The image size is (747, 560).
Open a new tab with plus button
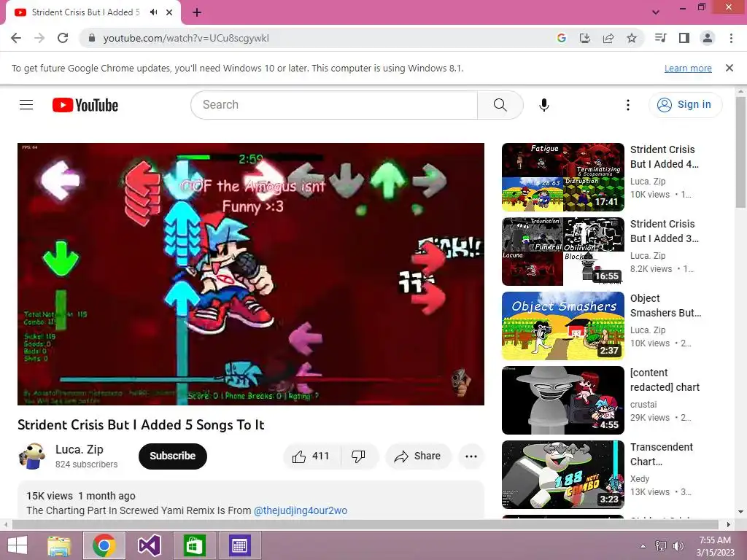(197, 12)
